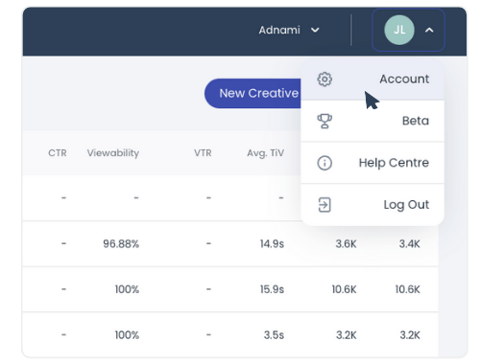Expand the Adnami dropdown chevron

(315, 30)
